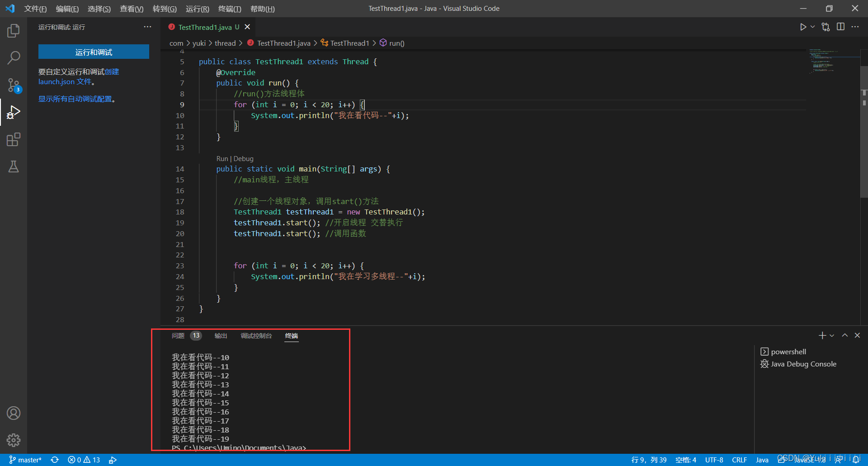Viewport: 868px width, 466px height.
Task: Click the 运行和调试 button
Action: [94, 52]
